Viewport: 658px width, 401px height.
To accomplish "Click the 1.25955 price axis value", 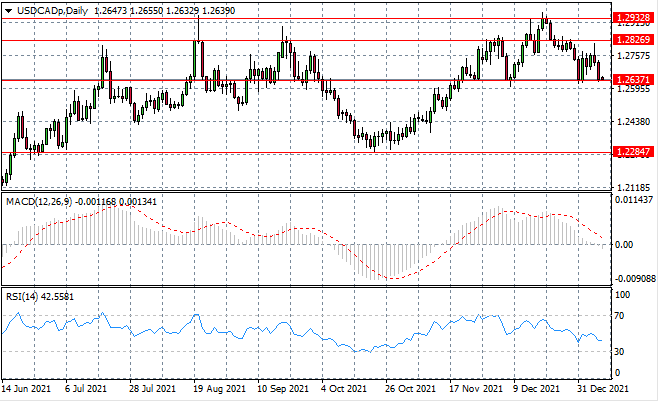I will (633, 89).
